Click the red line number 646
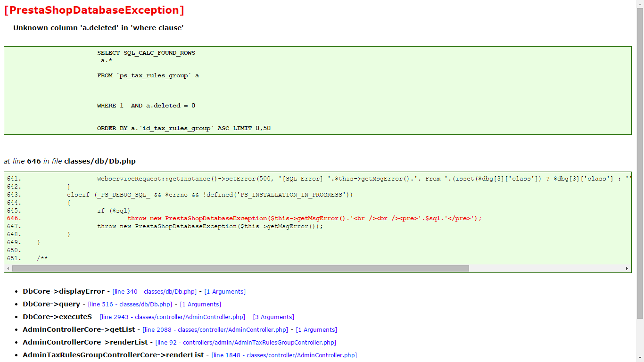Viewport: 644px width, 362px height. [x=14, y=218]
